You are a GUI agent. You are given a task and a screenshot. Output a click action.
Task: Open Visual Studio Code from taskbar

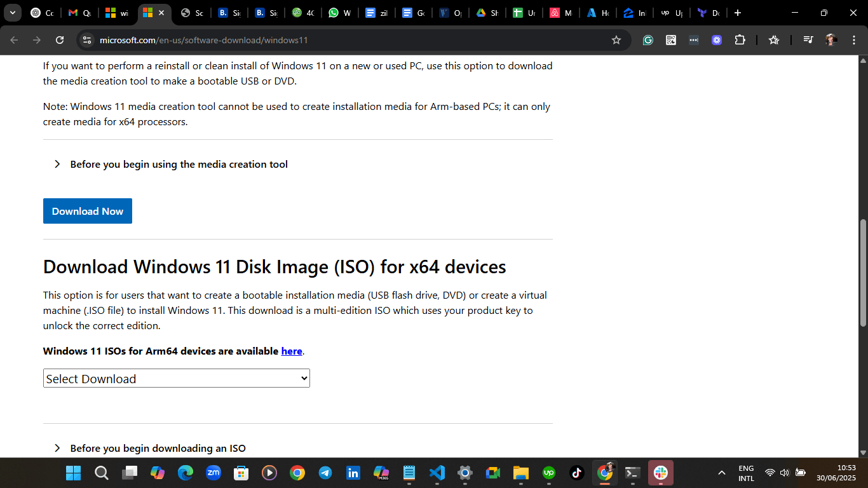[437, 473]
